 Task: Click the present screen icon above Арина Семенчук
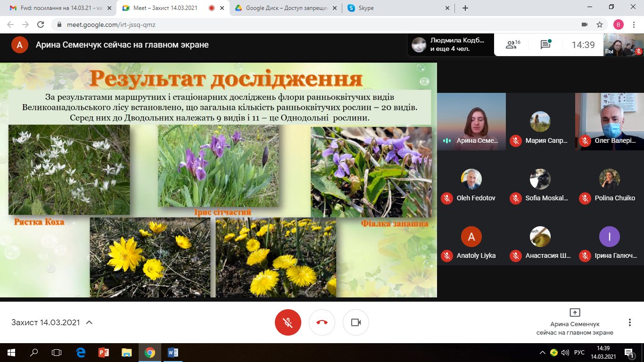575,313
